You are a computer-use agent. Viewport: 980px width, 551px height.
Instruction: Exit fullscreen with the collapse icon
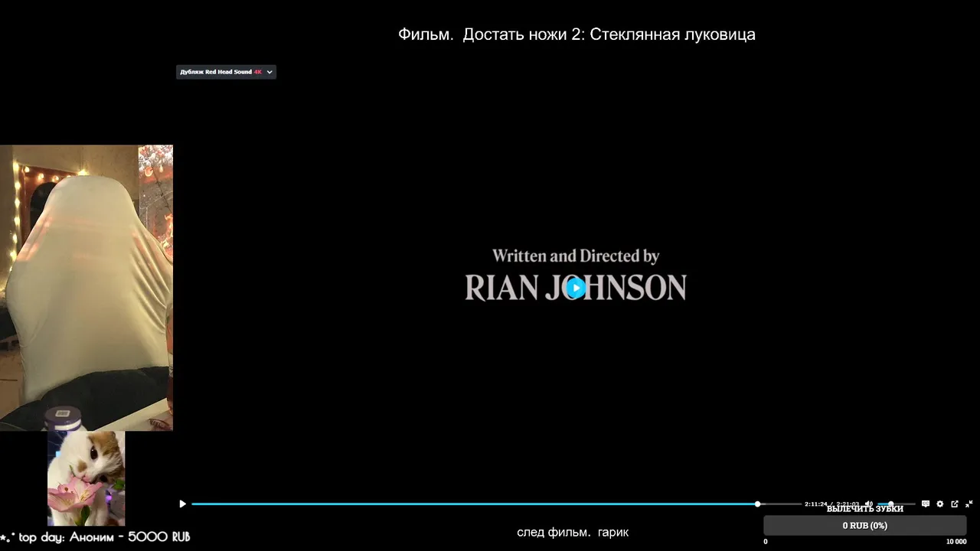(969, 504)
